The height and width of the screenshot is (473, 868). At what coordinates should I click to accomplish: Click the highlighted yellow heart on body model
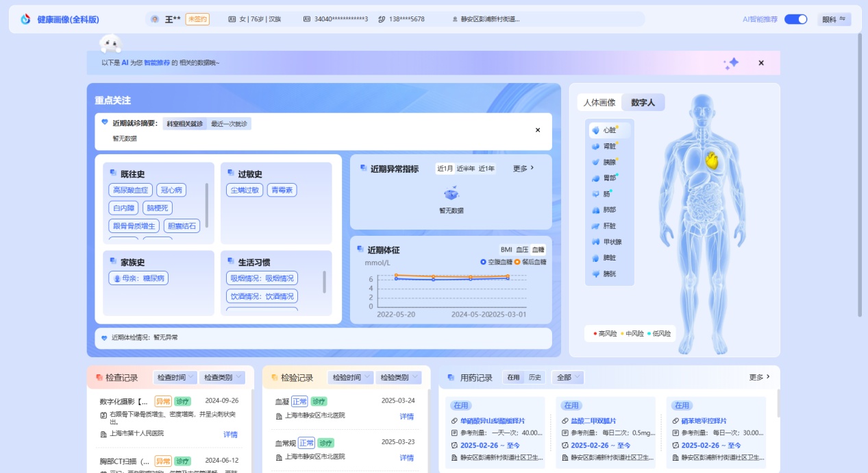713,160
